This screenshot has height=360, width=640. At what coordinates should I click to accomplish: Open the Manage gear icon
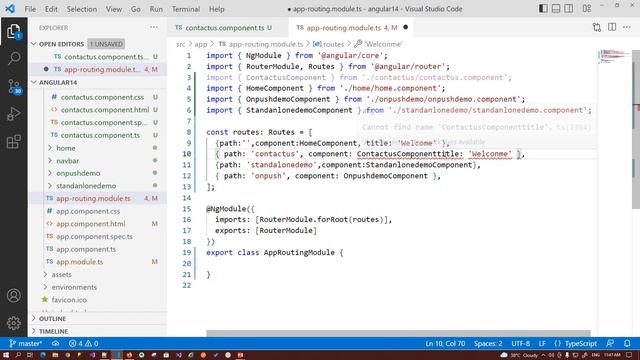pyautogui.click(x=13, y=323)
